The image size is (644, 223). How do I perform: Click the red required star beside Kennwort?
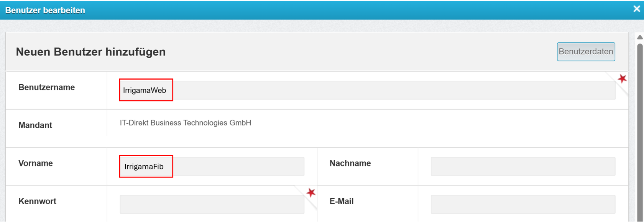(311, 192)
